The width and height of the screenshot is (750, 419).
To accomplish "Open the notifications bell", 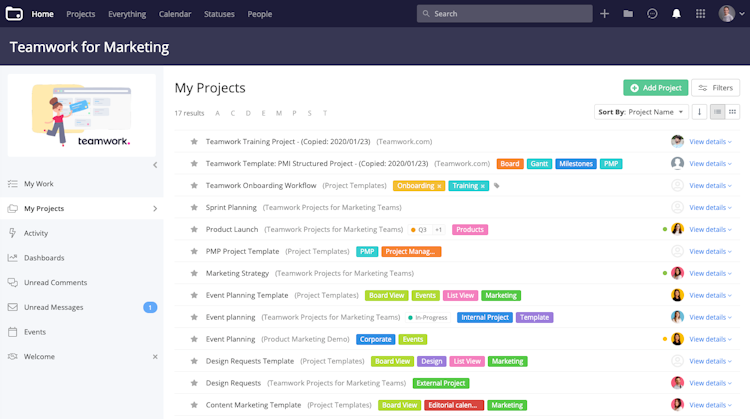I will click(676, 14).
